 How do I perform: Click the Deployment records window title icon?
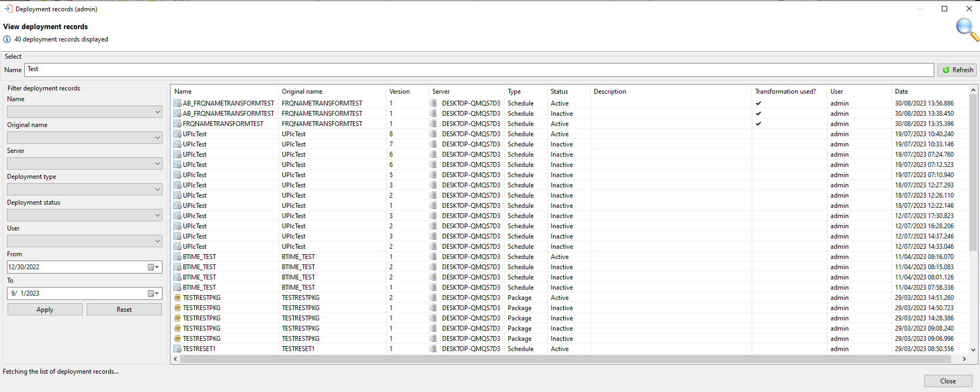click(8, 9)
